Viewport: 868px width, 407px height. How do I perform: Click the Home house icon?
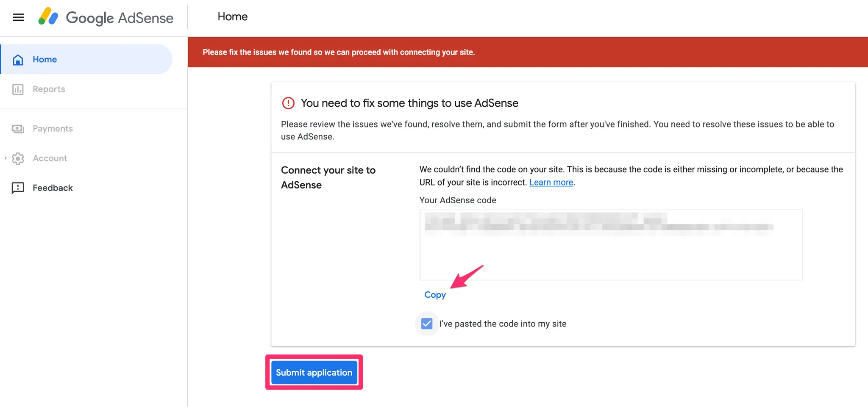[x=18, y=60]
